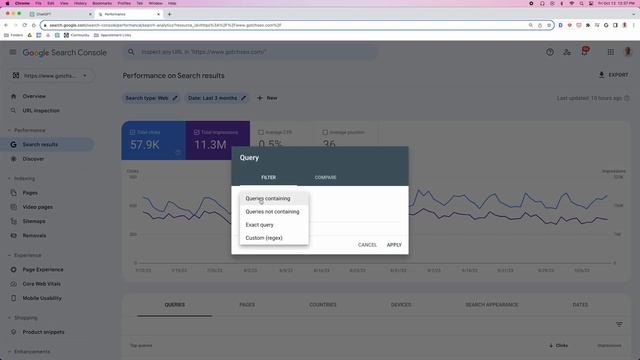Choose Exact query option
Image resolution: width=640 pixels, height=360 pixels.
(x=274, y=225)
